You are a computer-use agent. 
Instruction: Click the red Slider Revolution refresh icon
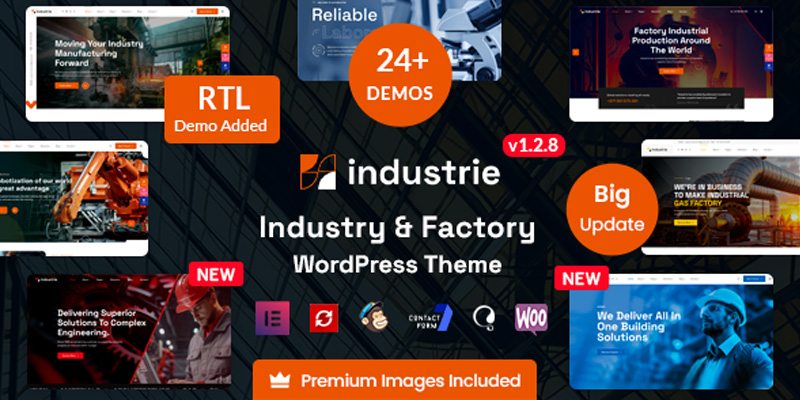point(324,318)
